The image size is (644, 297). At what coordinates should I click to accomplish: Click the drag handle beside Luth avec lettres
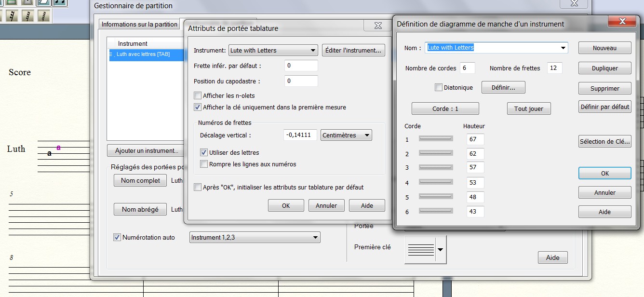point(111,54)
